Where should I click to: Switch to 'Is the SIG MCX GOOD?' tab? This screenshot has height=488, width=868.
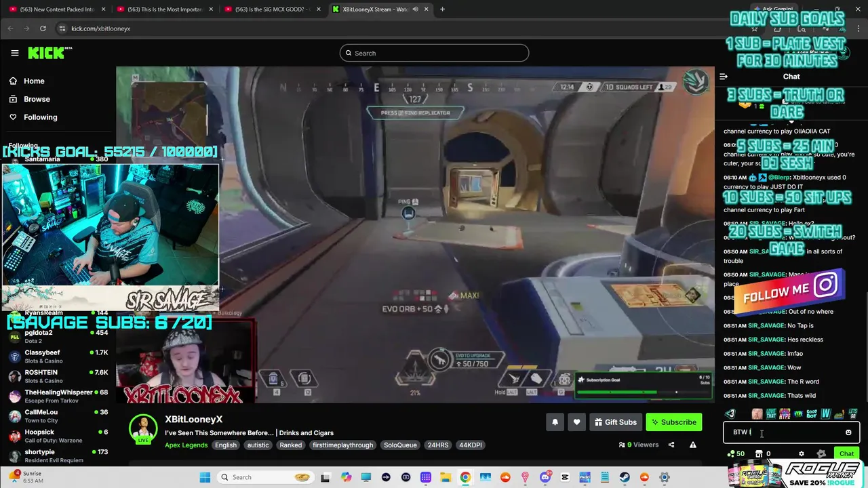[271, 9]
